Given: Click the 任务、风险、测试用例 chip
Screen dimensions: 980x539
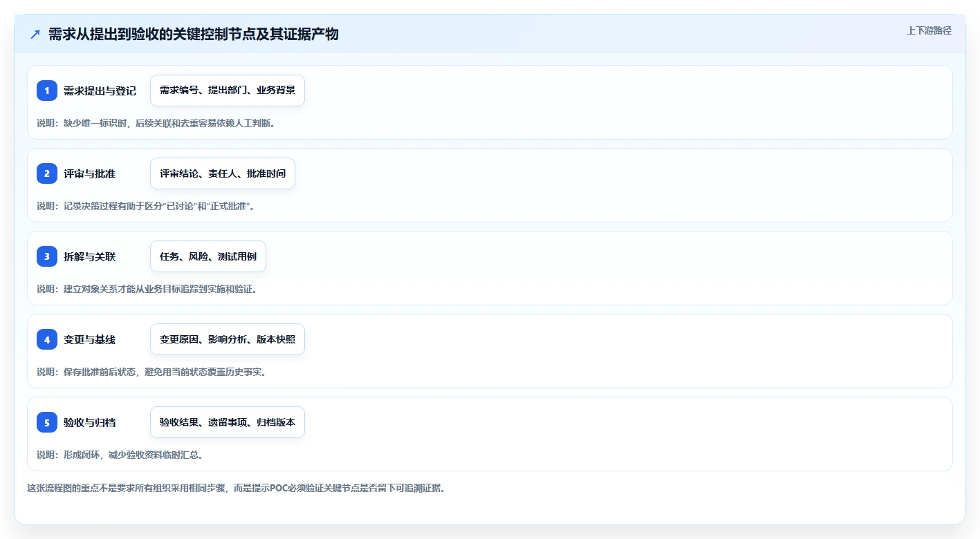Looking at the screenshot, I should pyautogui.click(x=208, y=256).
